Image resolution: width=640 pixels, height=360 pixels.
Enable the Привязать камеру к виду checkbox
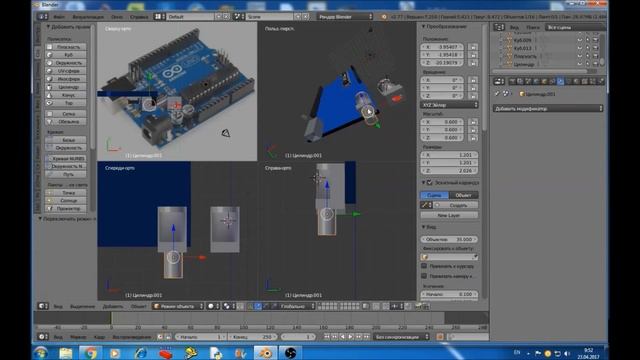pos(424,276)
